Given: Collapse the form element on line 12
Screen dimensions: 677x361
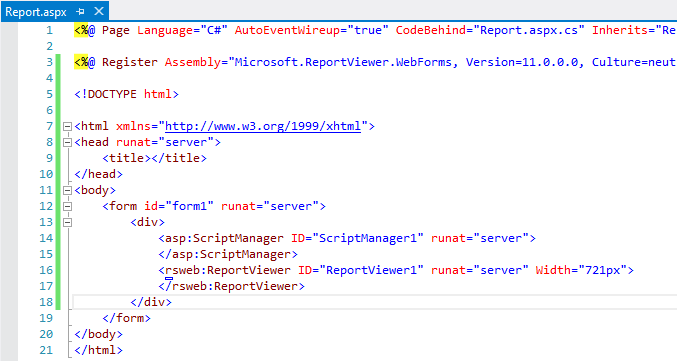Looking at the screenshot, I should [67, 206].
